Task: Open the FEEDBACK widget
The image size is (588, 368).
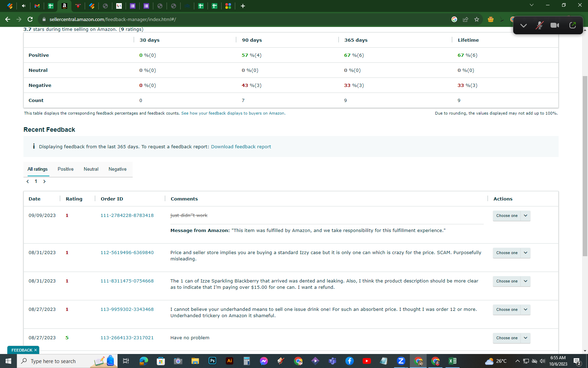Action: pos(22,350)
